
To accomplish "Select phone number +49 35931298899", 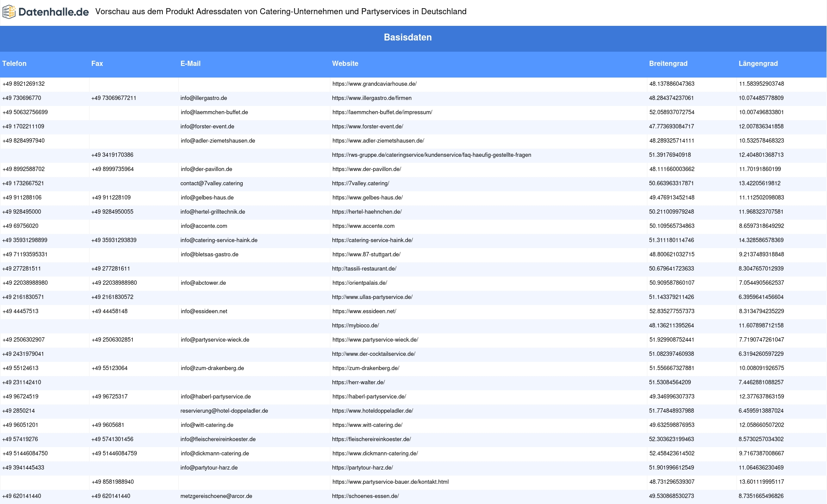I will point(25,240).
